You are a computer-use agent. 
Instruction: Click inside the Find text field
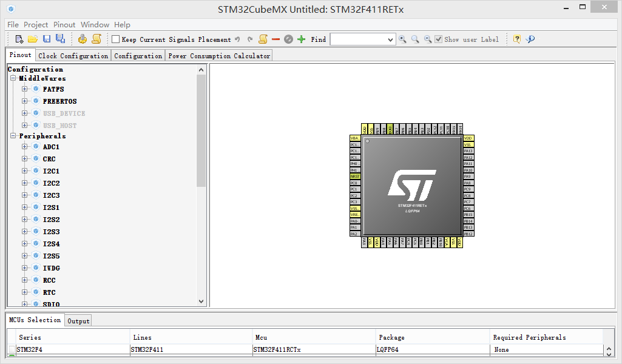[x=359, y=39]
